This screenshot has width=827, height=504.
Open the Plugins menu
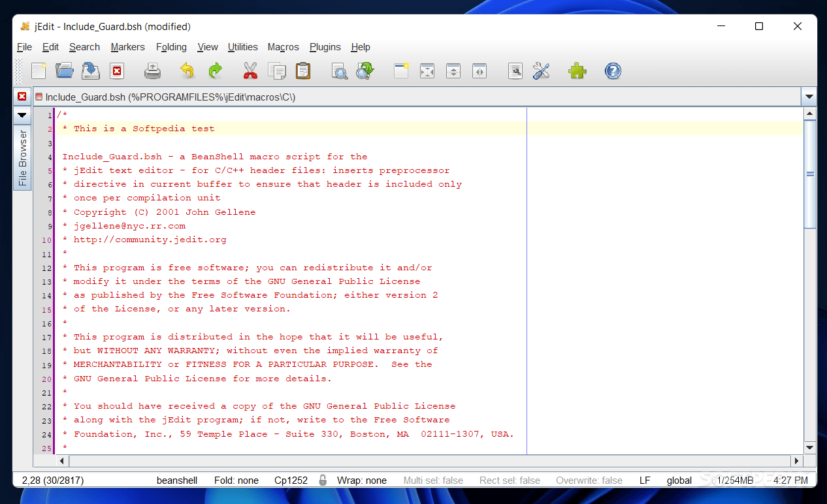coord(325,47)
